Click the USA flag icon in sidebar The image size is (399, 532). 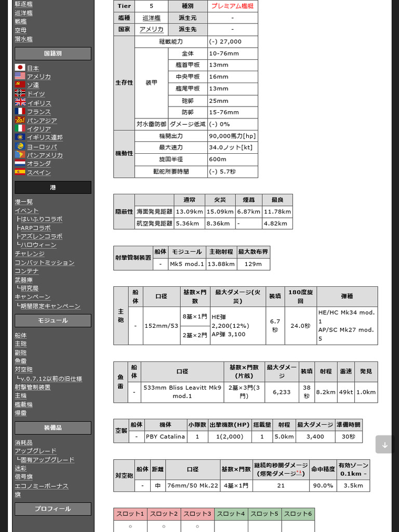click(20, 76)
